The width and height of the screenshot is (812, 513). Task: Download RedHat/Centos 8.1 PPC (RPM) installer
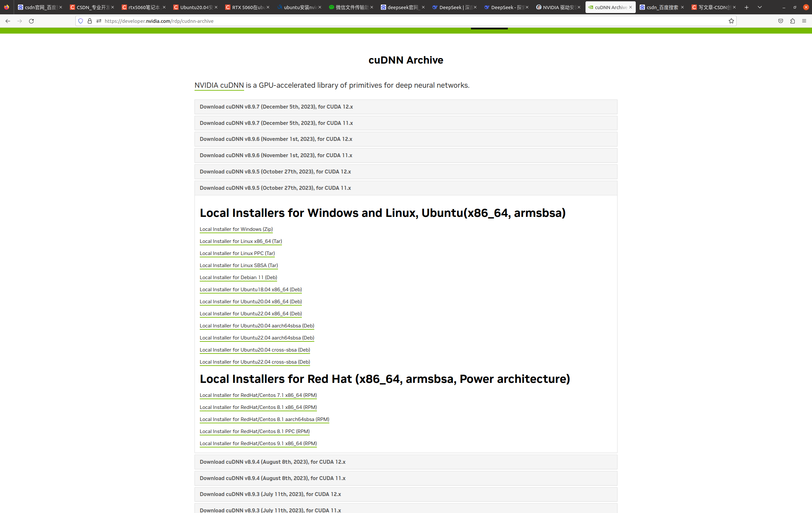click(x=255, y=431)
